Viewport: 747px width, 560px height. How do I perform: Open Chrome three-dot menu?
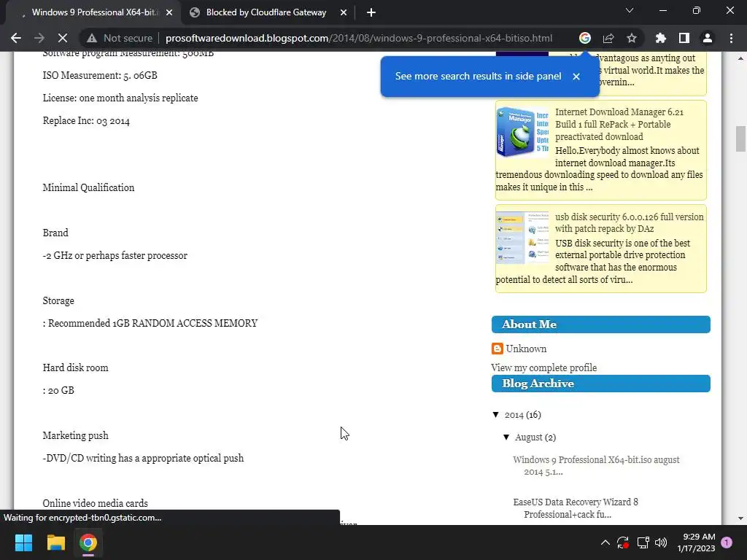(731, 38)
